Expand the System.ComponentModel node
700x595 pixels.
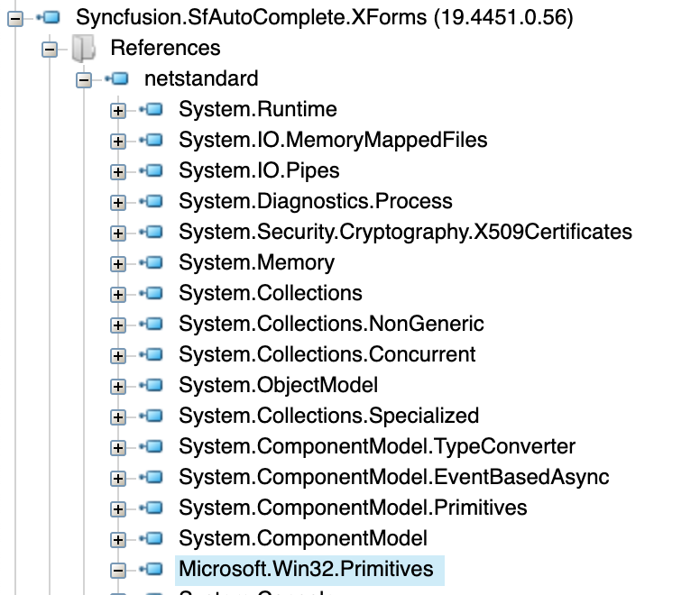[118, 540]
